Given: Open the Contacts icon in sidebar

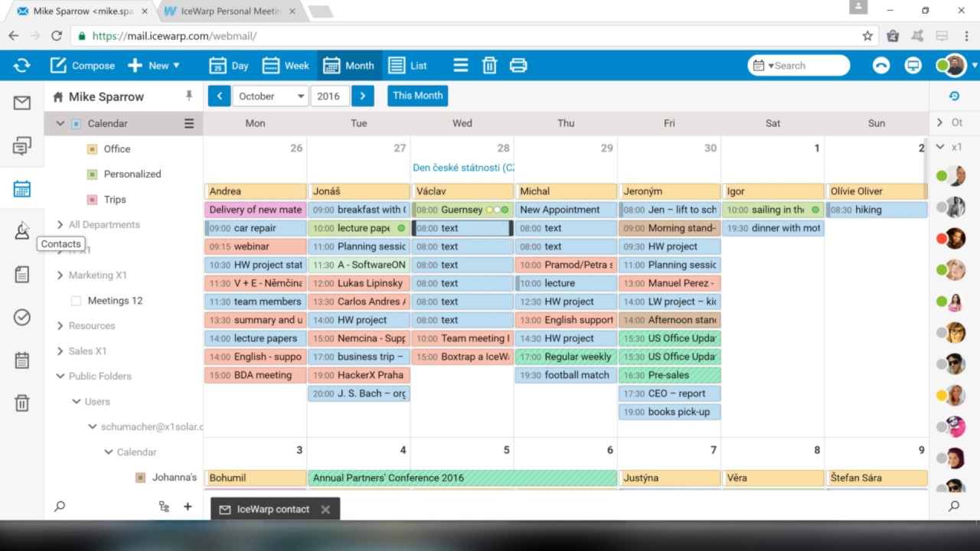Looking at the screenshot, I should (21, 230).
